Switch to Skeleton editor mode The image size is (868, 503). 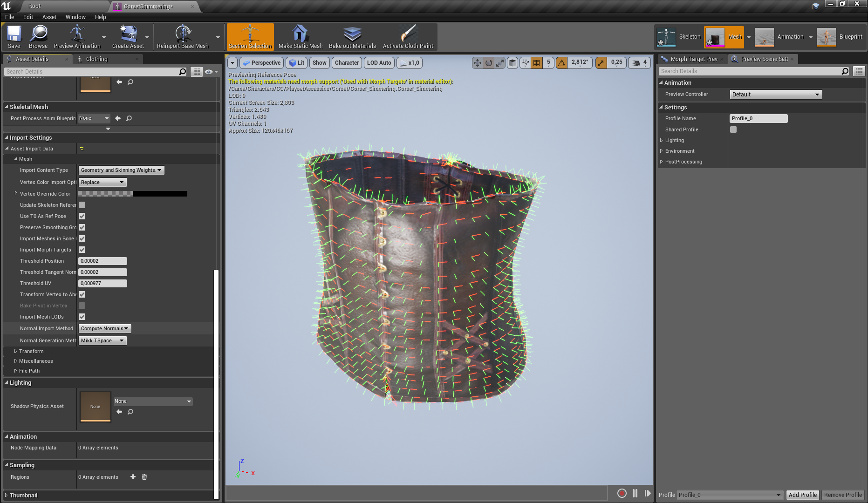point(678,37)
